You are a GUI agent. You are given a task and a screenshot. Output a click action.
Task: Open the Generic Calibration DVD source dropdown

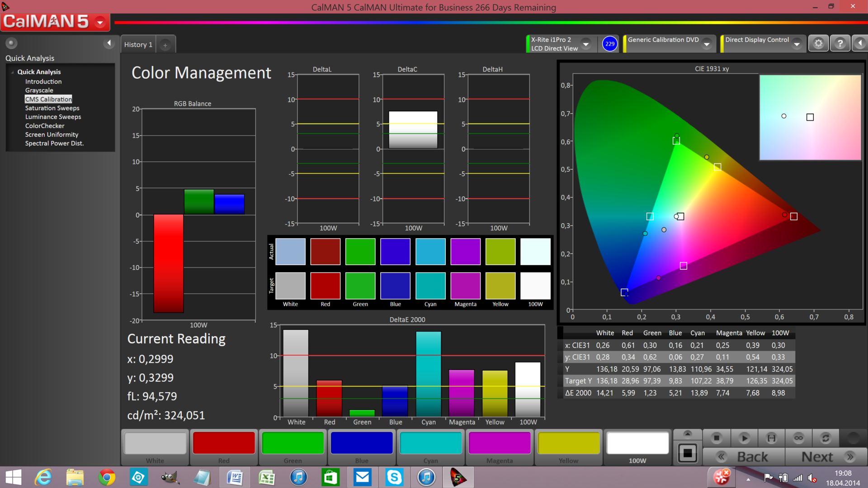pos(707,44)
